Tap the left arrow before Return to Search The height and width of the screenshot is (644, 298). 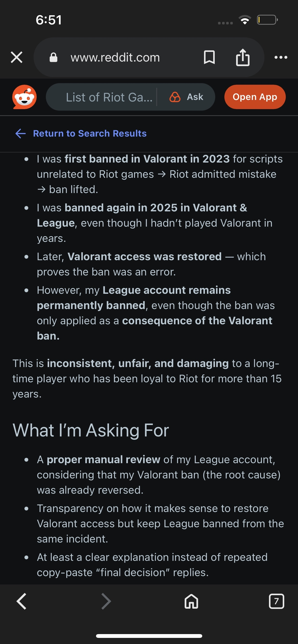21,133
